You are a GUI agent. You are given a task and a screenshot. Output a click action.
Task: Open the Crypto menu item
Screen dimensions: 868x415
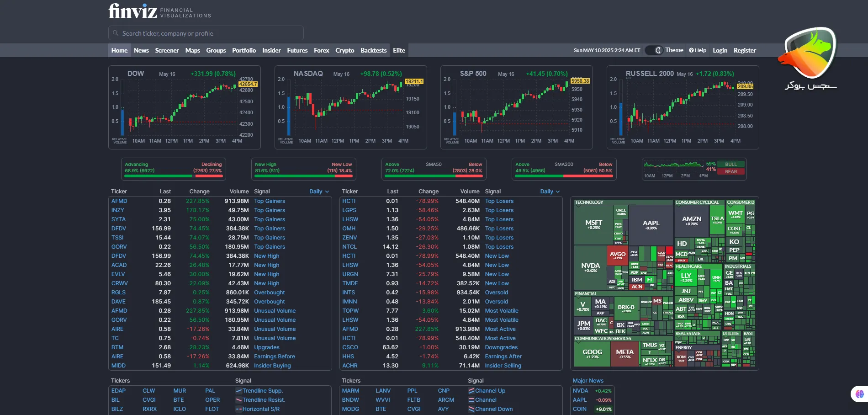click(x=344, y=50)
